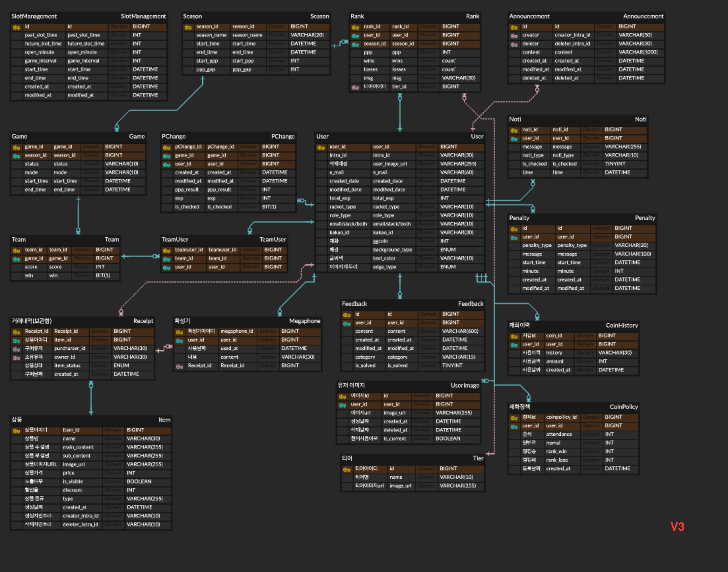Viewport: 728px width, 572px height.
Task: Click the pink key icon beside Rank tier_id
Action: click(355, 88)
